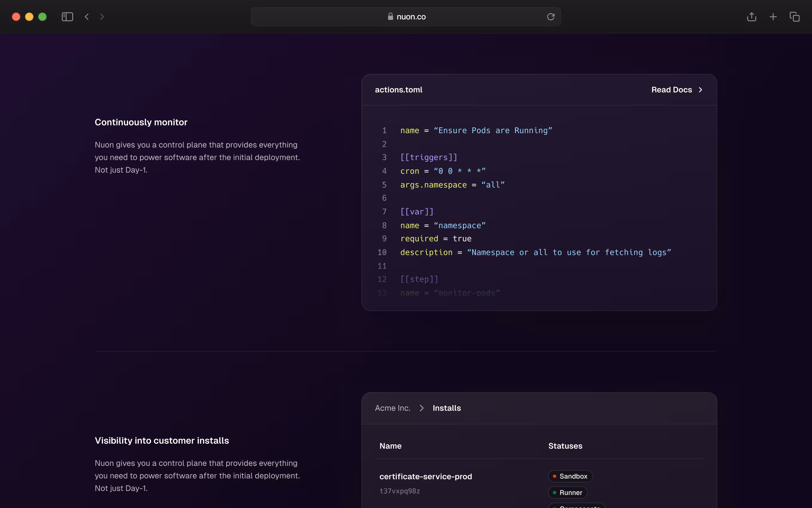The height and width of the screenshot is (508, 812).
Task: Click line number 10 in the code gutter
Action: [x=382, y=252]
